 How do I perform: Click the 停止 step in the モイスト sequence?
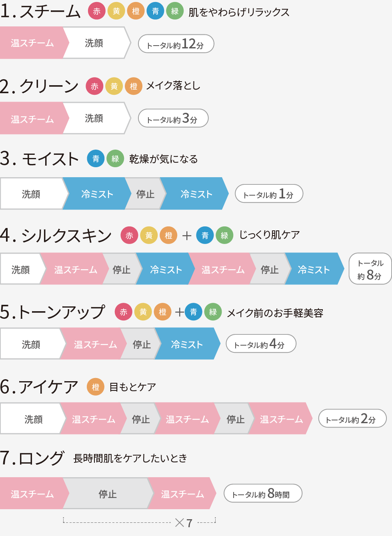tap(146, 194)
